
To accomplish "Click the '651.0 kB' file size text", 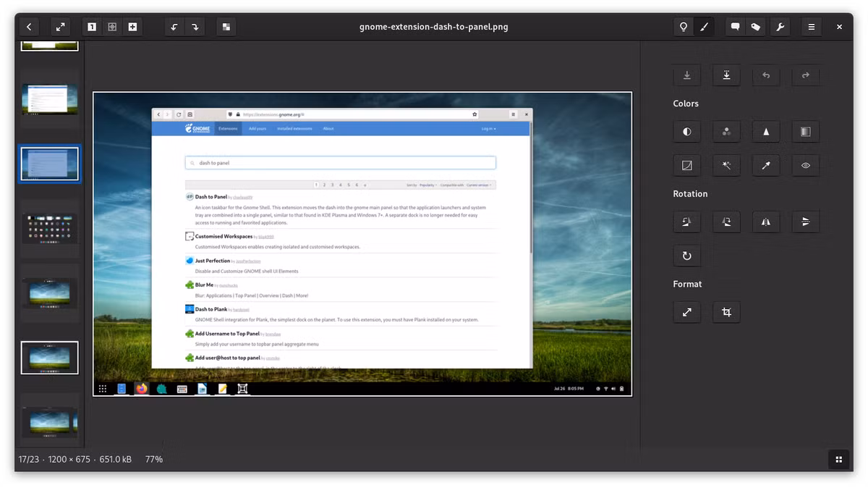I will tap(116, 459).
